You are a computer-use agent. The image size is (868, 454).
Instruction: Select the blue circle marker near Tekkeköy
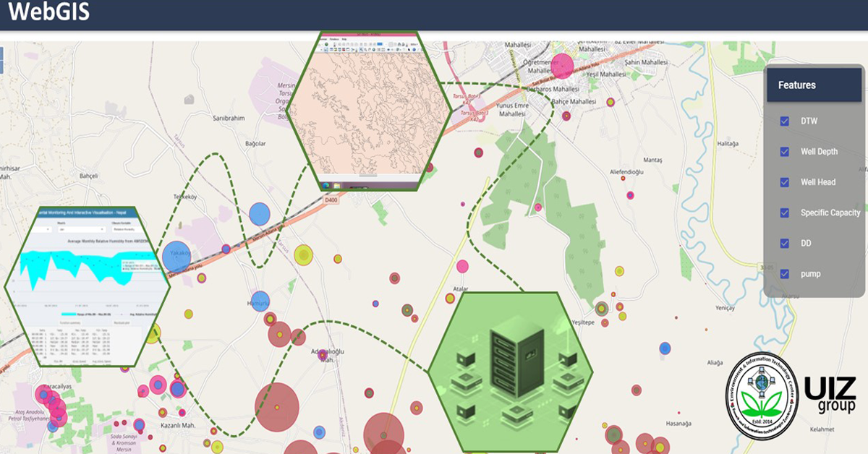pos(259,214)
